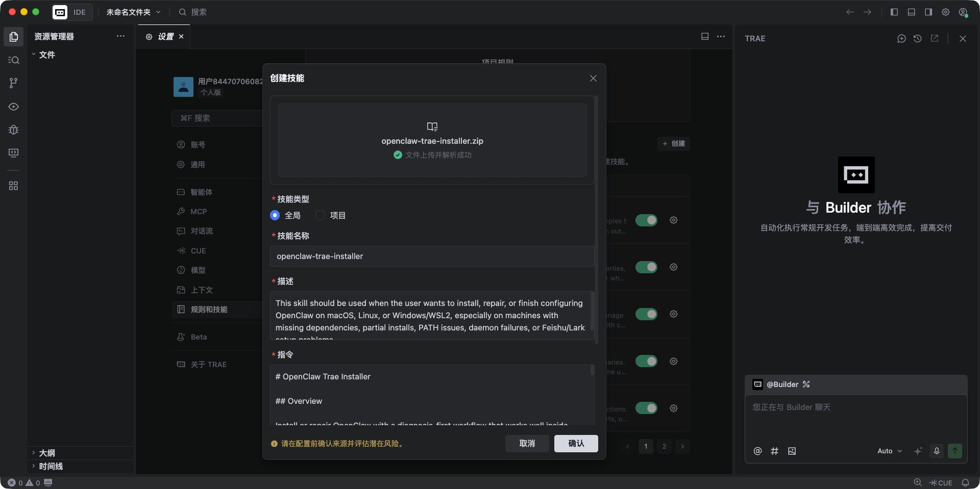Select the 项目 skill type radio button
The width and height of the screenshot is (980, 489).
tap(321, 216)
